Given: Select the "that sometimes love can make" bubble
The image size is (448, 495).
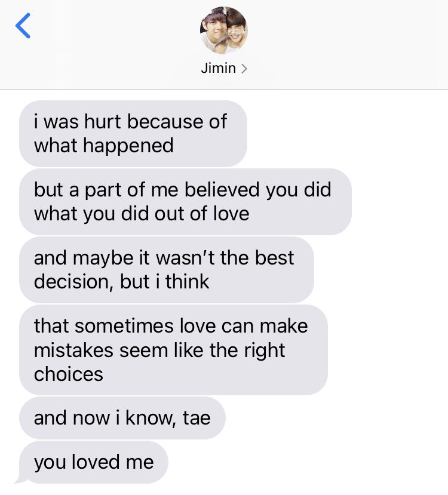Looking at the screenshot, I should pyautogui.click(x=173, y=350).
